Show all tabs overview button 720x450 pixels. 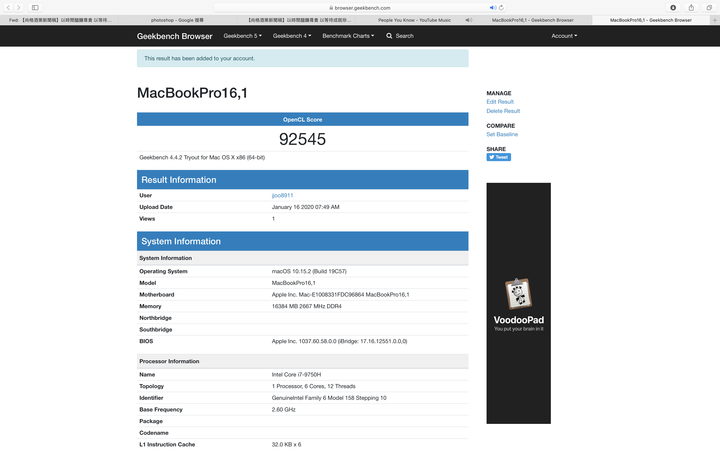point(709,7)
